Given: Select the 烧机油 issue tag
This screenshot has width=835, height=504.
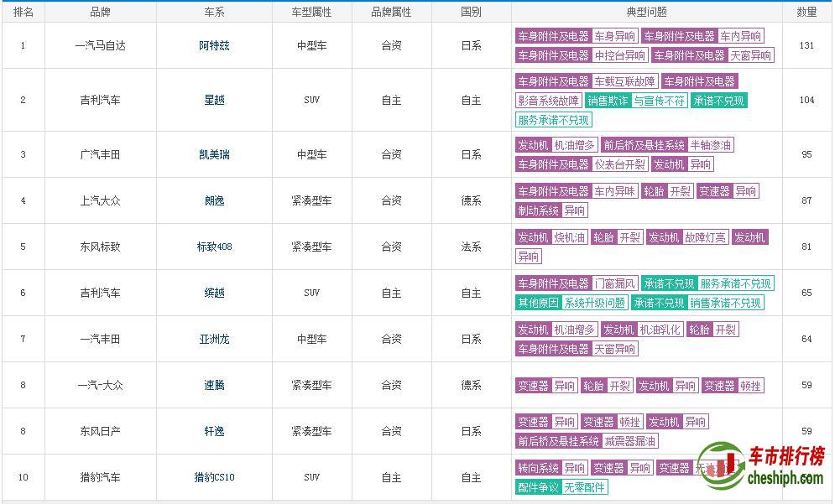Looking at the screenshot, I should tap(569, 237).
